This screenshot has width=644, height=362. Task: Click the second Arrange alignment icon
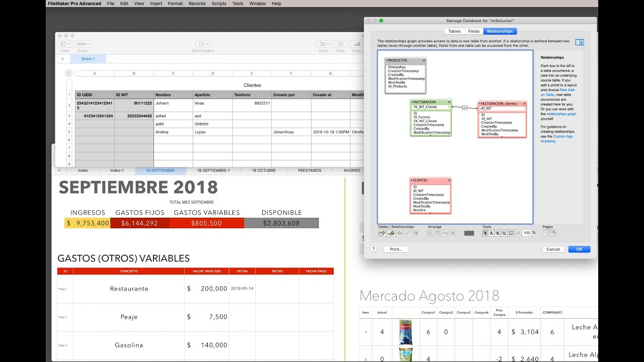tap(438, 233)
